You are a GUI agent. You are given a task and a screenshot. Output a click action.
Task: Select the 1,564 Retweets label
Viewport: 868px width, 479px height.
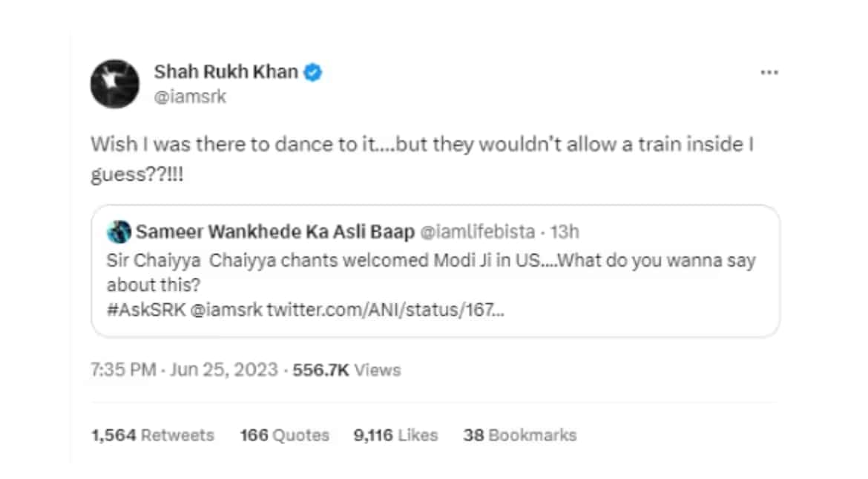tap(152, 435)
